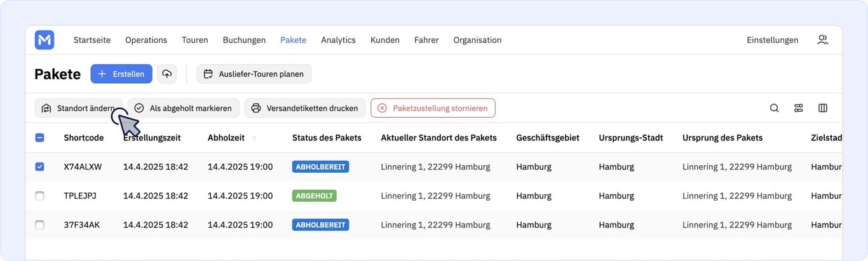Click Als abgeholt markieren button
The height and width of the screenshot is (261, 868).
[x=184, y=108]
